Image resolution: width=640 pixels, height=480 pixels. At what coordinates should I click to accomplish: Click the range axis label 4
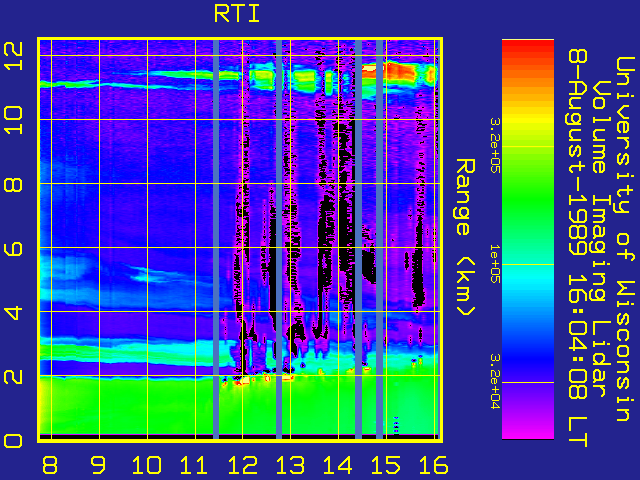coord(13,312)
